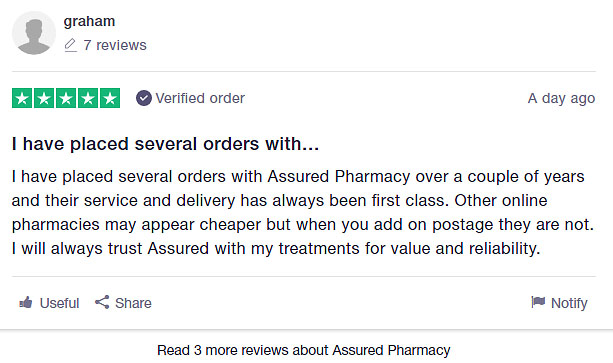Click the second green rating star
Viewport: 613px width, 363px height.
pos(44,98)
